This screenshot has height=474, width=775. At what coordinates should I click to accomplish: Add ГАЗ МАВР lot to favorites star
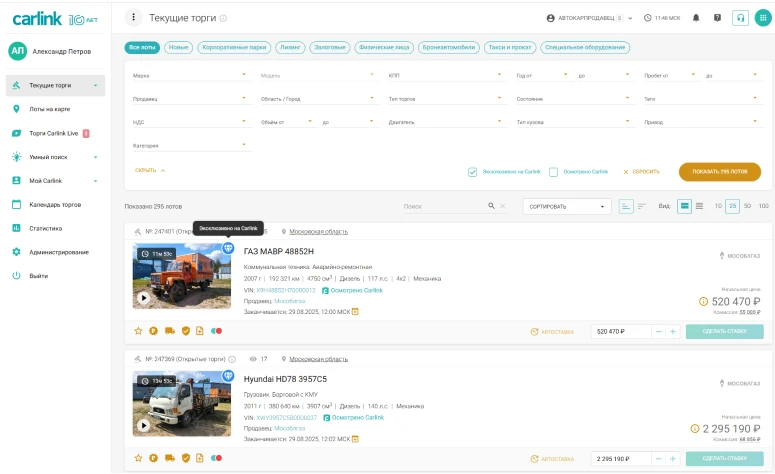point(139,331)
